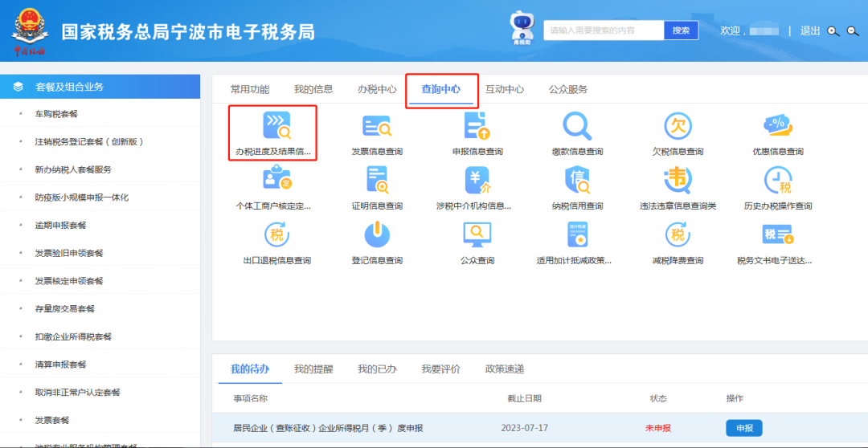This screenshot has height=448, width=868.
Task: Open 优惠信息查询 icon
Action: pyautogui.click(x=778, y=125)
